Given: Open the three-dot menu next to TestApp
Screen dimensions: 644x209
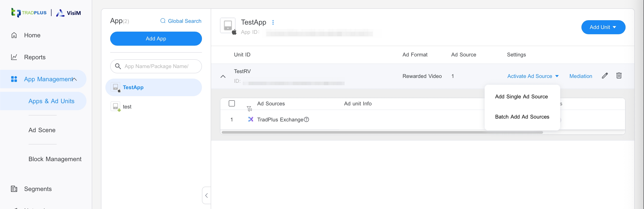Looking at the screenshot, I should 273,22.
